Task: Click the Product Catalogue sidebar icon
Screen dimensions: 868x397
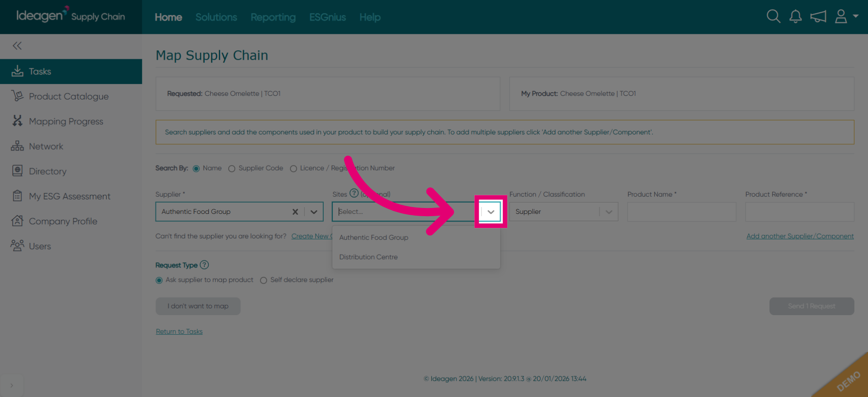Action: tap(17, 96)
